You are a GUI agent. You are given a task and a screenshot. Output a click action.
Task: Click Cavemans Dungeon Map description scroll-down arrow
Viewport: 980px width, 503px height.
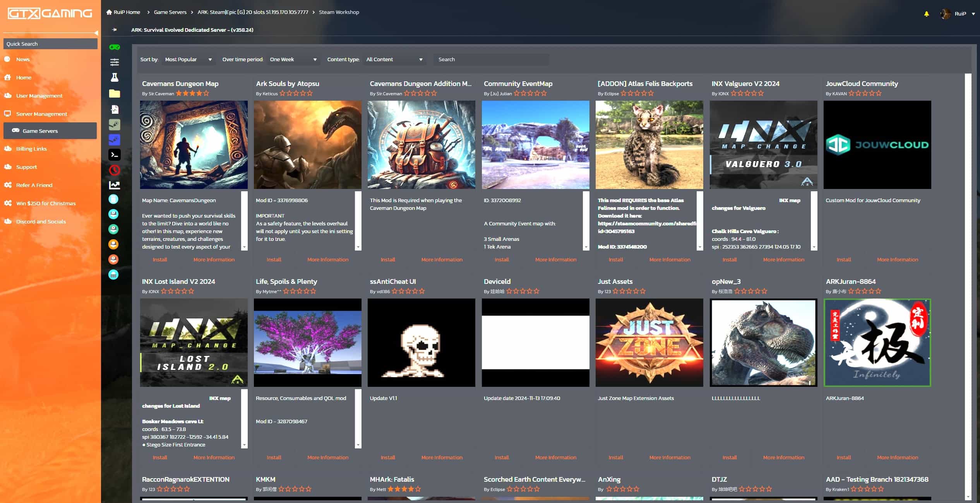click(244, 247)
